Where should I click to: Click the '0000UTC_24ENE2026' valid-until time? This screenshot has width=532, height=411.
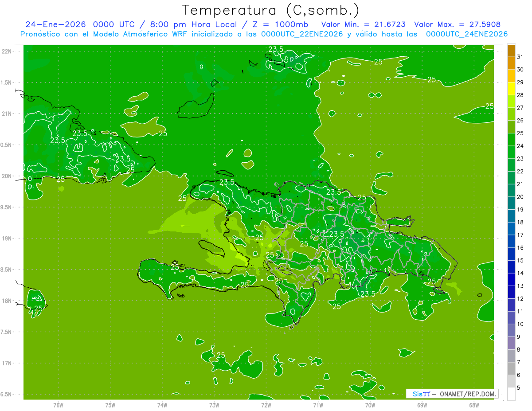pyautogui.click(x=466, y=34)
